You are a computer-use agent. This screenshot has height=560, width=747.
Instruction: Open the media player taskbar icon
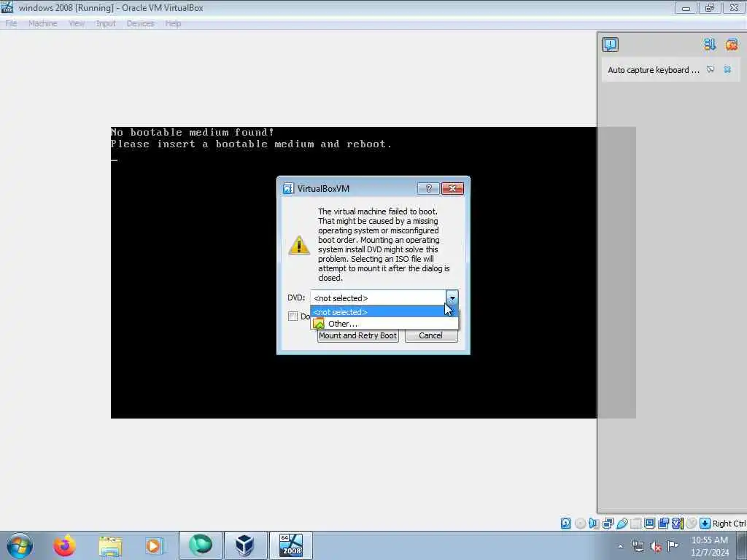155,545
